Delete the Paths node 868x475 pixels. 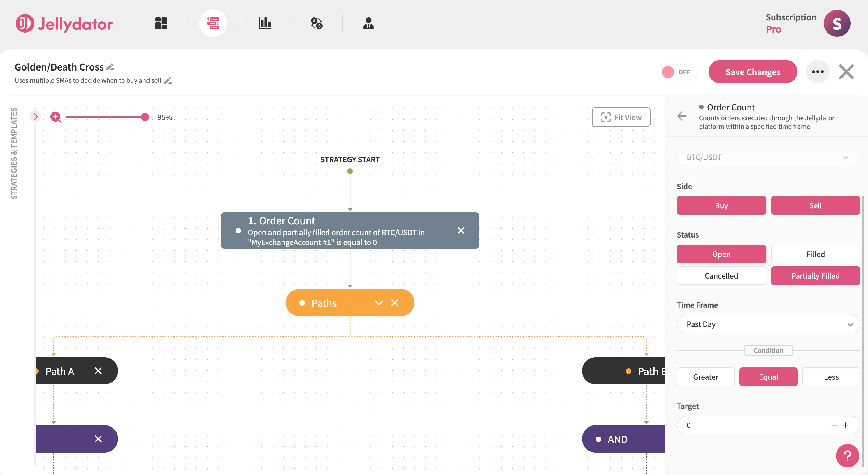pyautogui.click(x=395, y=303)
